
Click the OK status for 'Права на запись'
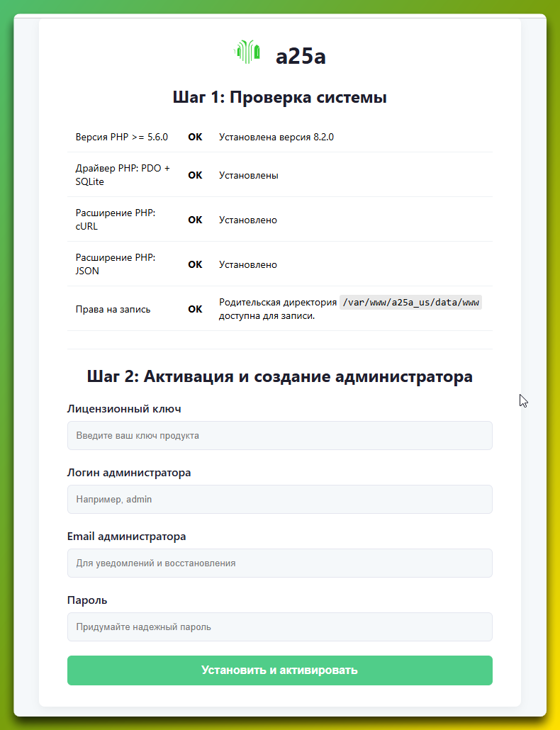[x=195, y=309]
